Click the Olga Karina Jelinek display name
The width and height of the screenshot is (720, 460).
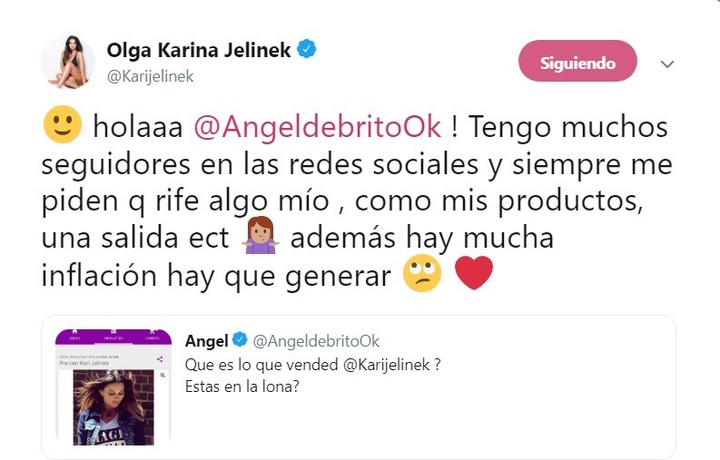tap(199, 50)
